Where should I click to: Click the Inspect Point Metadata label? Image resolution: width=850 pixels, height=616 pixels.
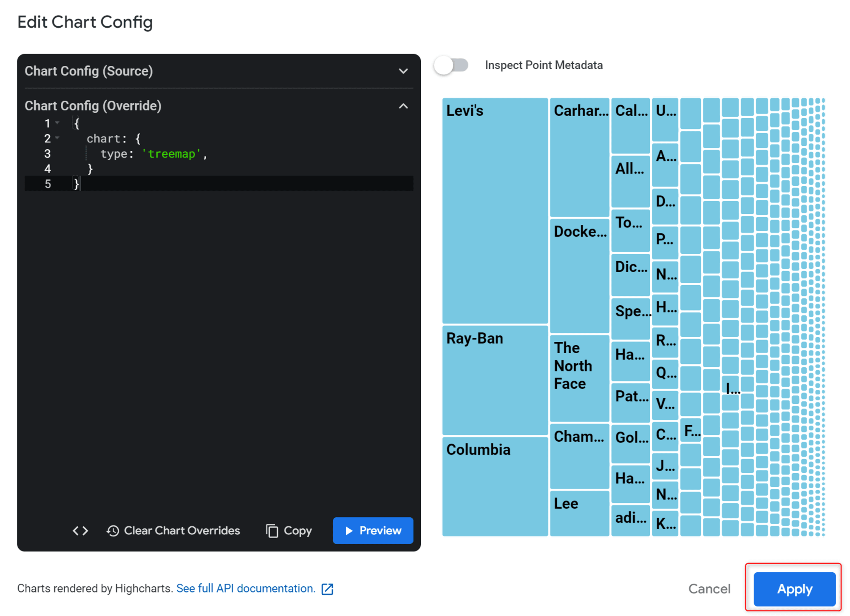(x=544, y=65)
